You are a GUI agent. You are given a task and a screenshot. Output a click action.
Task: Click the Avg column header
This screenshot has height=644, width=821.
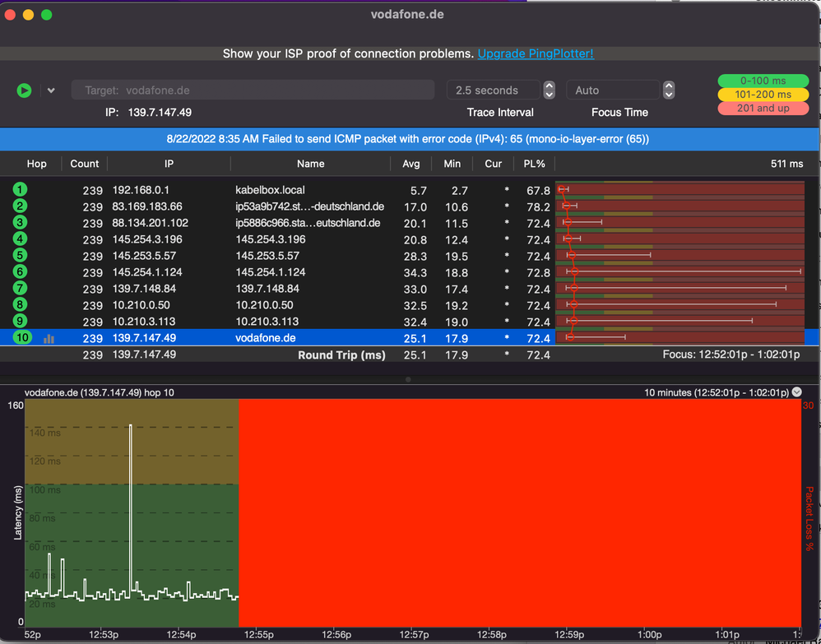coord(411,164)
